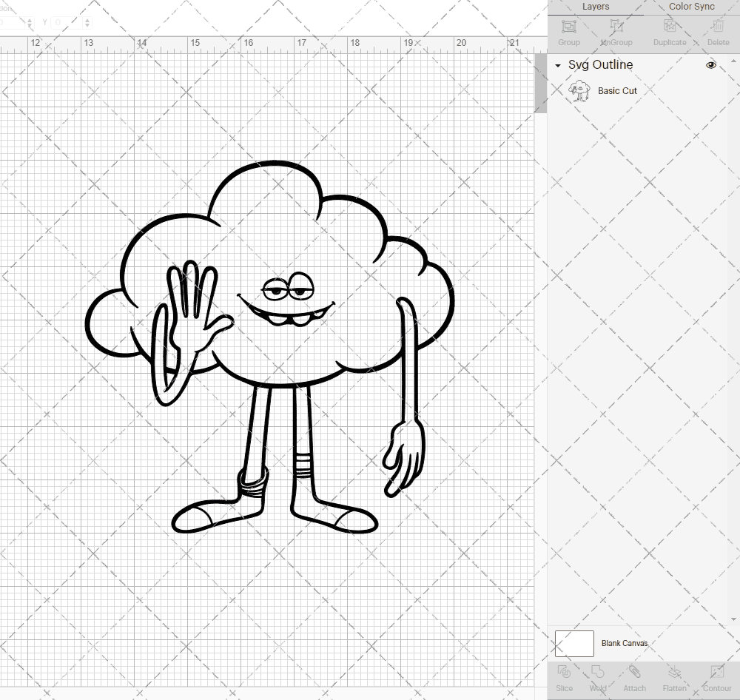
Task: Click the Y position stepper control
Action: 87,22
